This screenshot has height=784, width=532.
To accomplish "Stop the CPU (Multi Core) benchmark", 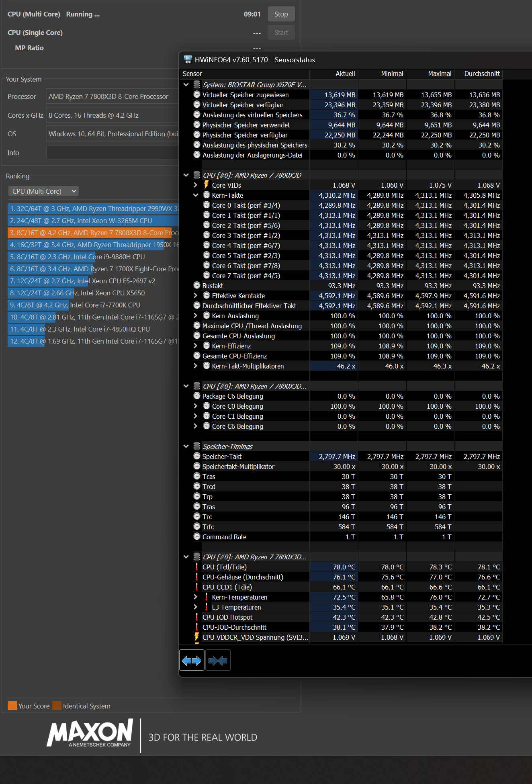I will tap(281, 14).
